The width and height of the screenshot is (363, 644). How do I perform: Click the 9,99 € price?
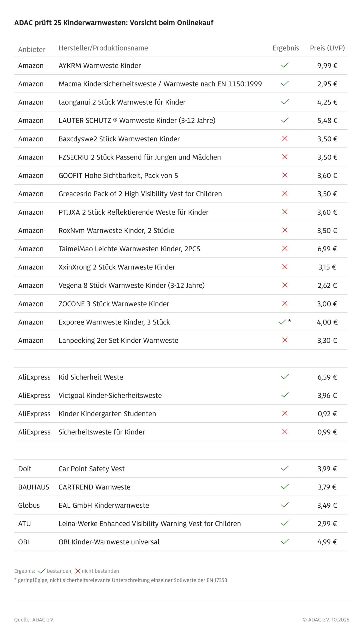(x=327, y=66)
